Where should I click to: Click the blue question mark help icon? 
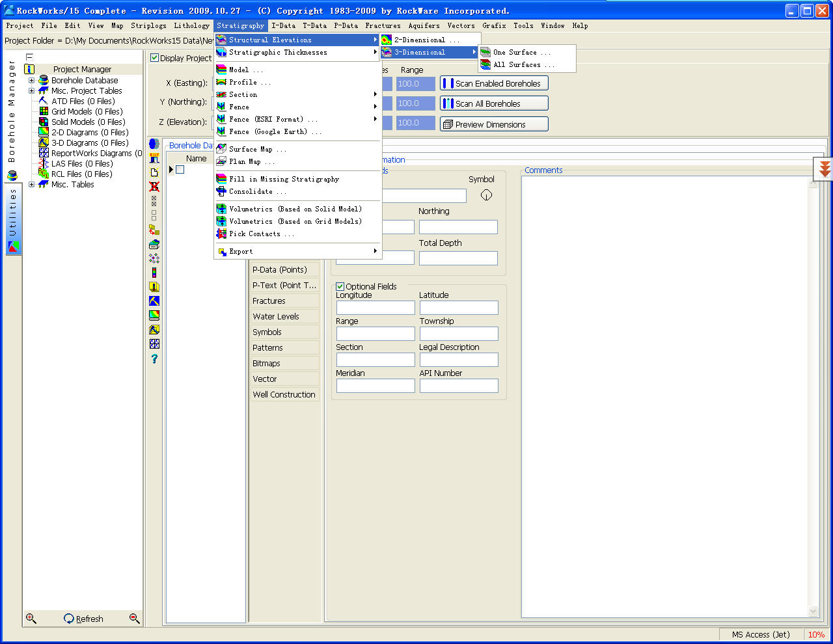point(154,358)
